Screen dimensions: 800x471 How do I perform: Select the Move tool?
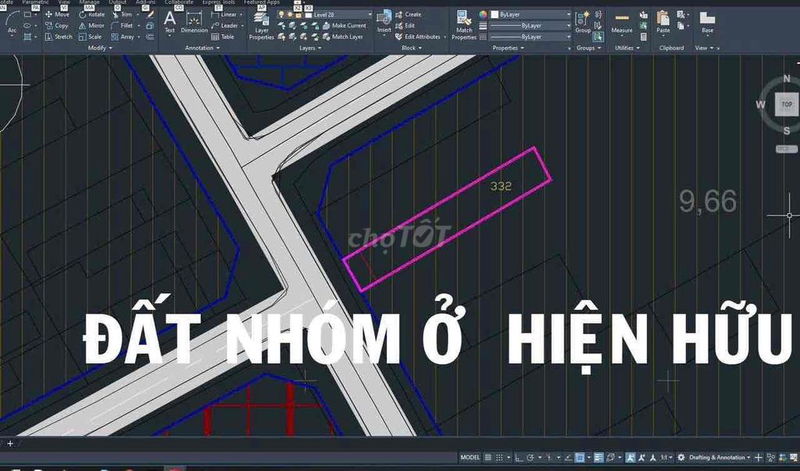(57, 15)
